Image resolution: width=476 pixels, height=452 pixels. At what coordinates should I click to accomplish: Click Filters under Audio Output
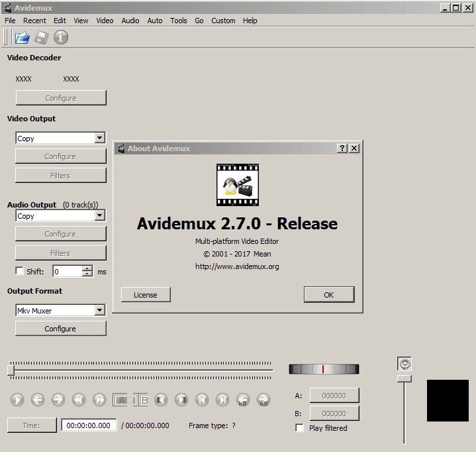tap(61, 253)
